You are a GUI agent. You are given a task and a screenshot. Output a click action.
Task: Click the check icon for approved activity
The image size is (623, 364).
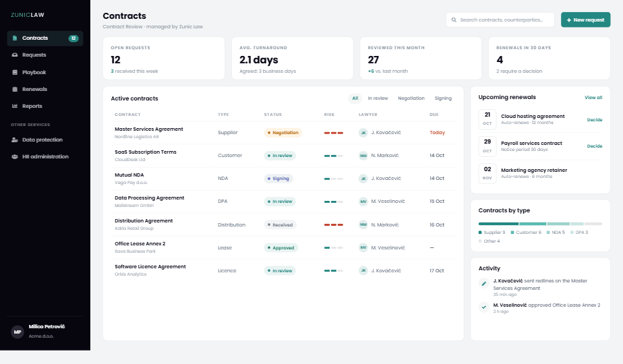click(483, 307)
